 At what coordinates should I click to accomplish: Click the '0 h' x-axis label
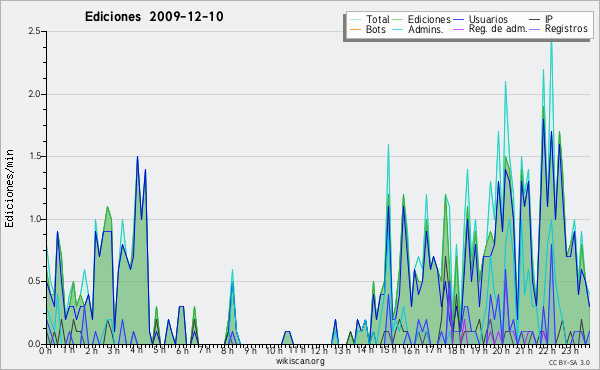45,351
